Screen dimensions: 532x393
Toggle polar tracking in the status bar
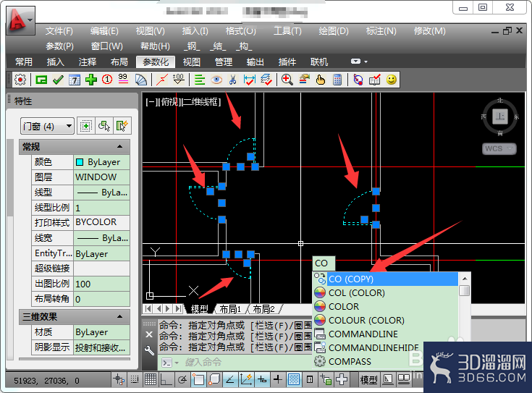point(182,379)
